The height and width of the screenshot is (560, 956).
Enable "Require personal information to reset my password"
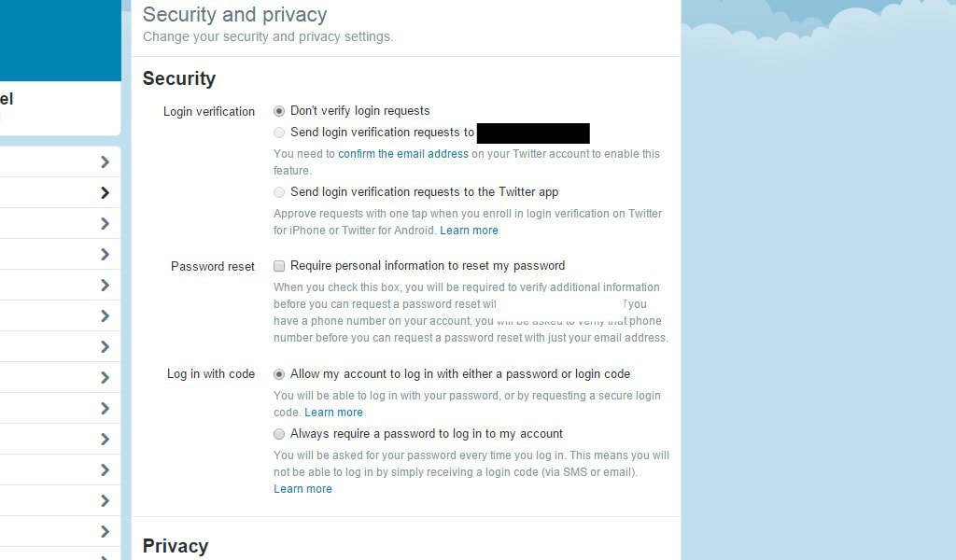click(x=278, y=266)
